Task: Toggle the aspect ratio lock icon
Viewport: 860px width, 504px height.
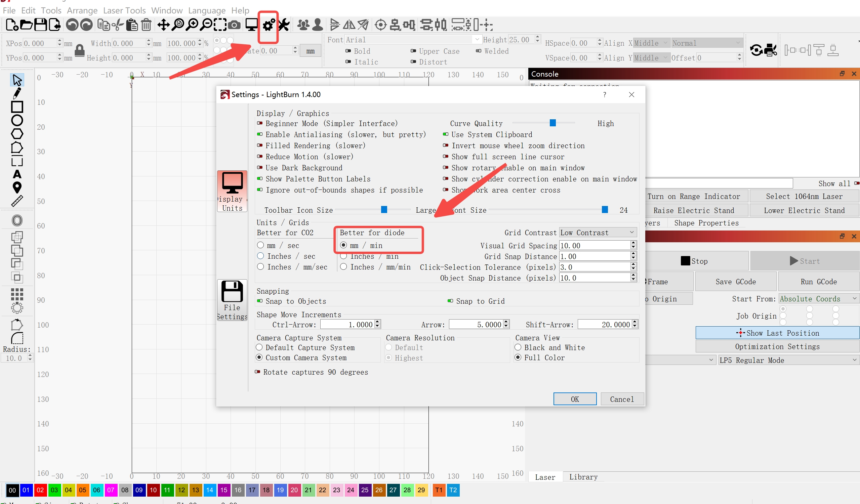Action: (80, 50)
